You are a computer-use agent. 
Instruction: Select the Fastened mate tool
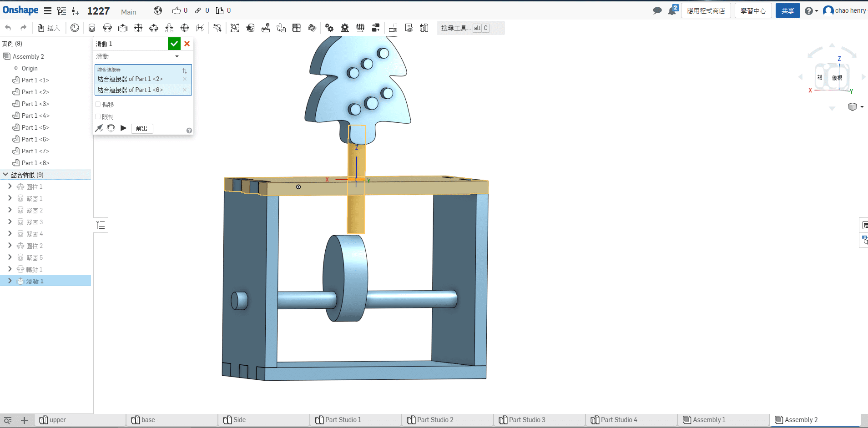coord(91,28)
